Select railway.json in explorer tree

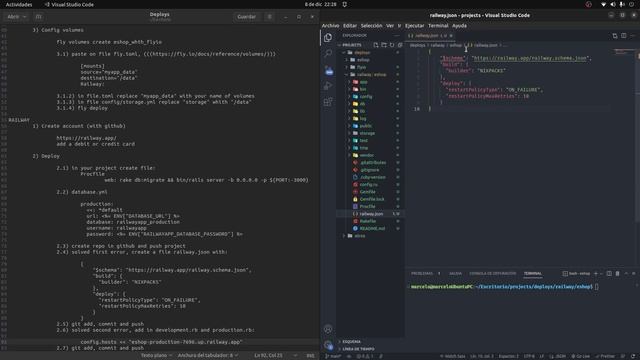(x=371, y=214)
